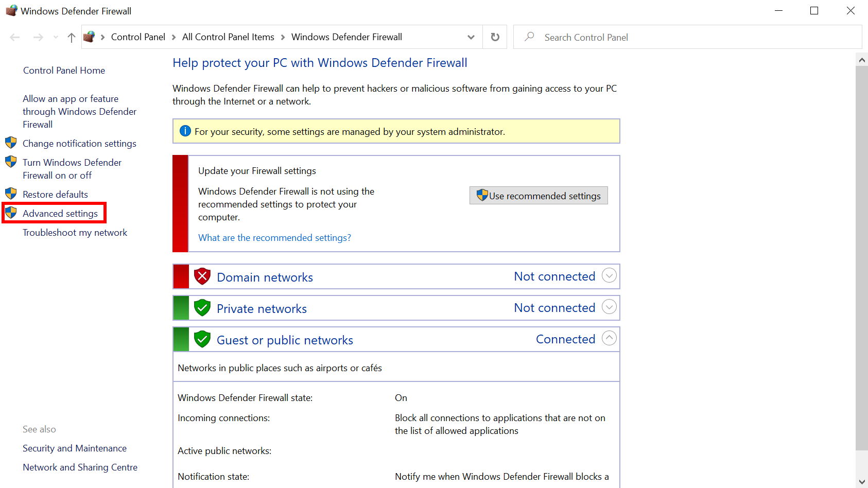This screenshot has height=488, width=868.
Task: Open the recent locations dropdown arrow
Action: point(56,37)
